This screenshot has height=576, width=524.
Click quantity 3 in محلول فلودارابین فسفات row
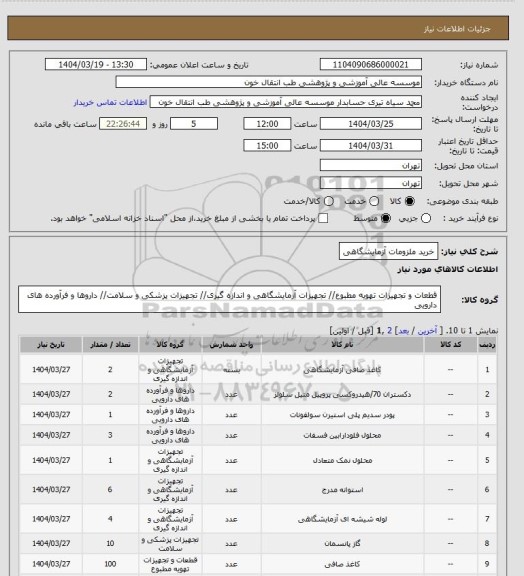click(110, 435)
